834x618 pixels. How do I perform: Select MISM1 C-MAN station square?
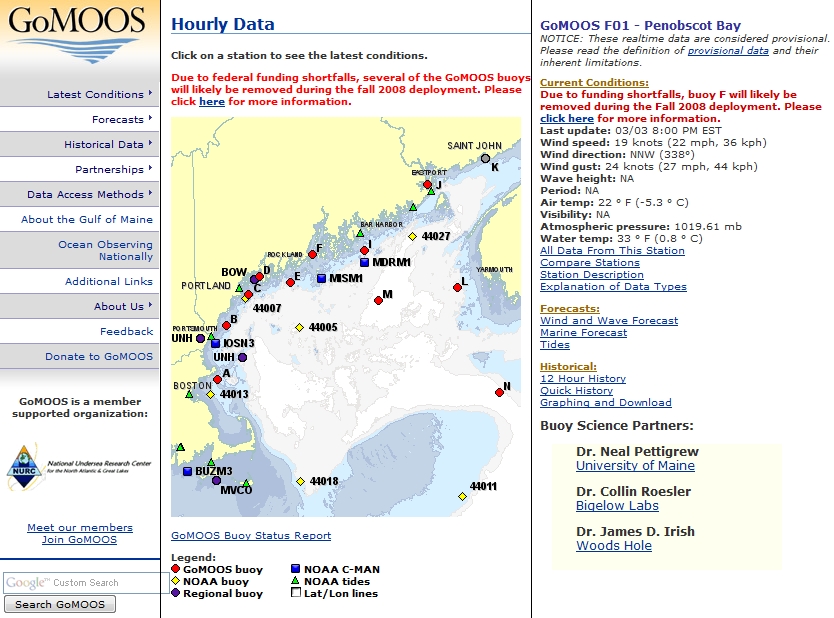click(x=321, y=278)
